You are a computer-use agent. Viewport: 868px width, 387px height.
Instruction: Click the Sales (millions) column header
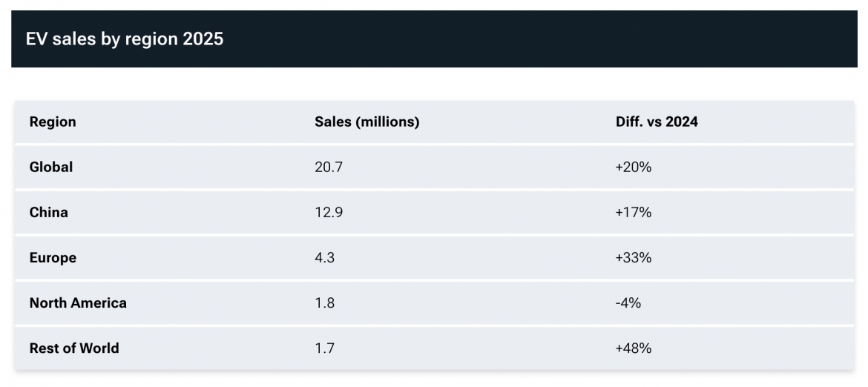(x=367, y=122)
